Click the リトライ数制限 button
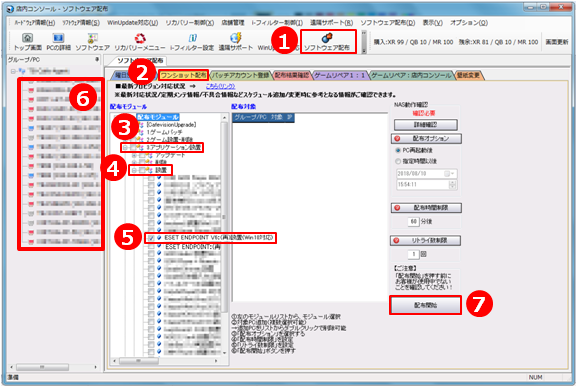Screen dimensions: 577x387 pyautogui.click(x=425, y=241)
